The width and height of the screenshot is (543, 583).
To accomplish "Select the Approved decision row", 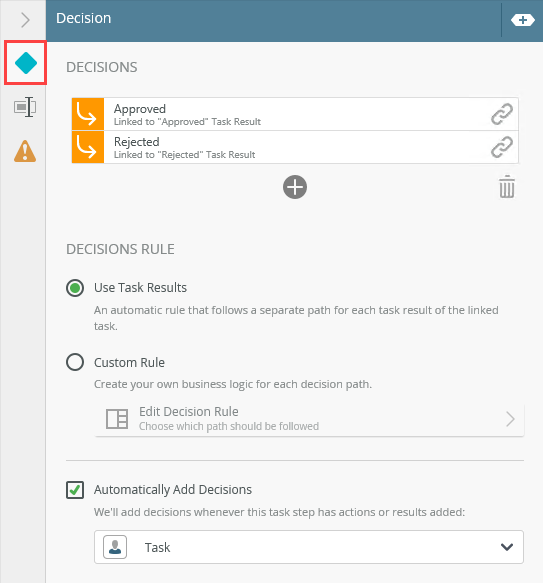I will (295, 114).
